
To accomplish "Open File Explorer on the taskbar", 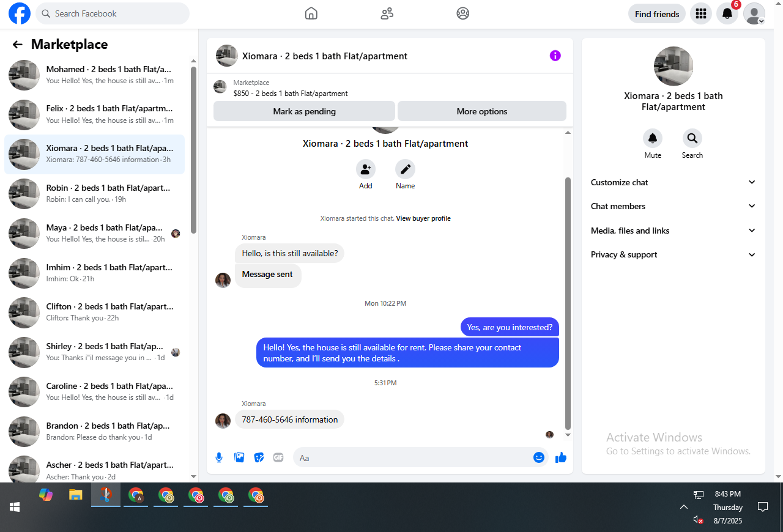I will (x=75, y=495).
